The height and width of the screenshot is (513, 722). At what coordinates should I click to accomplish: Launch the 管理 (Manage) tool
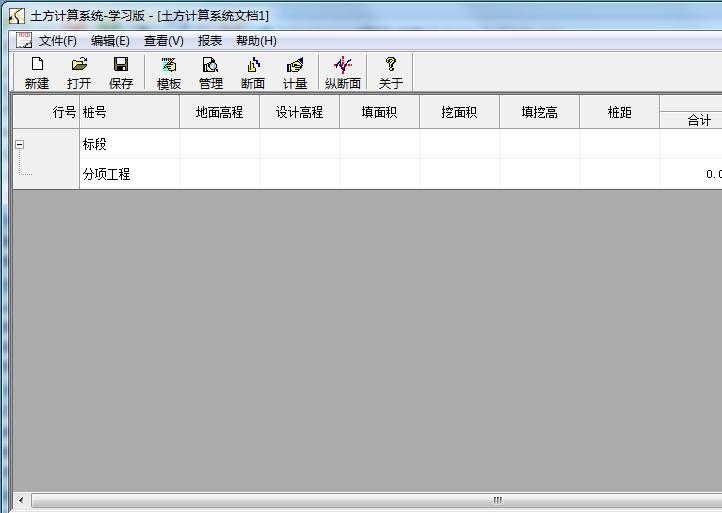[x=211, y=72]
